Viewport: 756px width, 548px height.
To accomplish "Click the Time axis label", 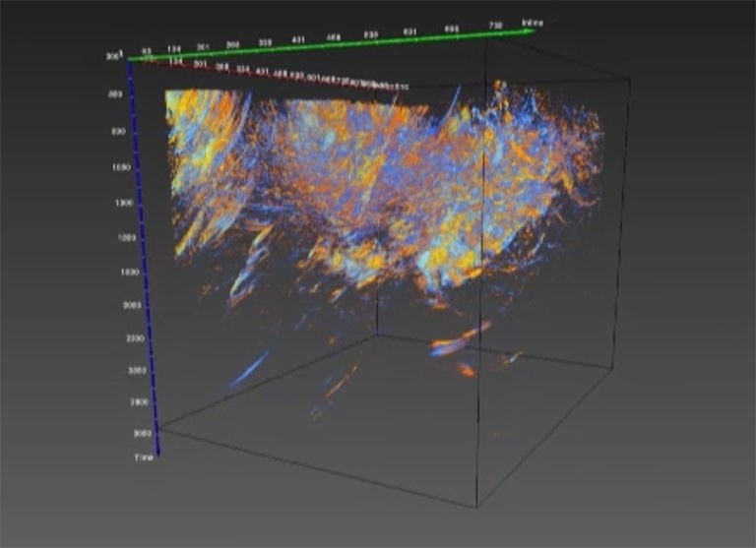I will (146, 458).
